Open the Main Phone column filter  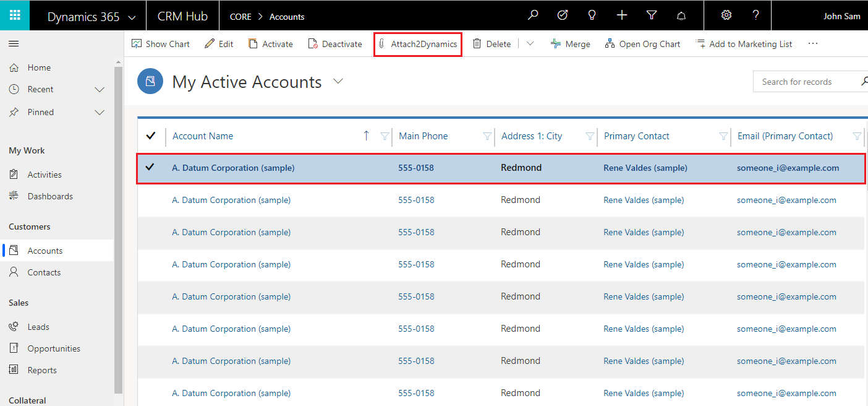(487, 136)
